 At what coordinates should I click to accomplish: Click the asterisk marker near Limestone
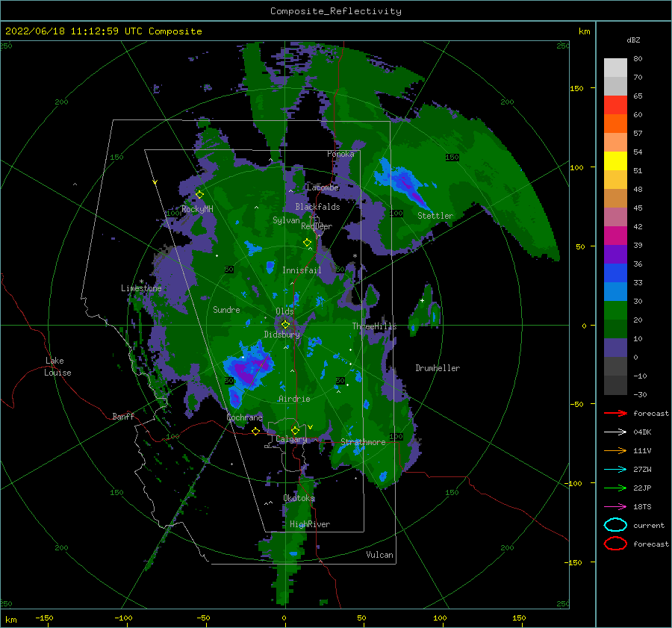141,282
